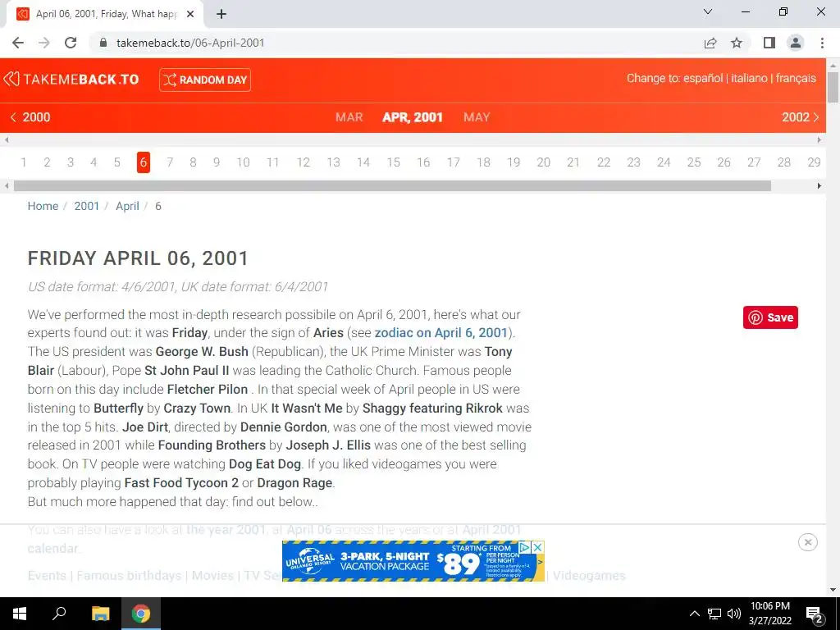
Task: Select day 18 in date strip
Action: pyautogui.click(x=483, y=162)
